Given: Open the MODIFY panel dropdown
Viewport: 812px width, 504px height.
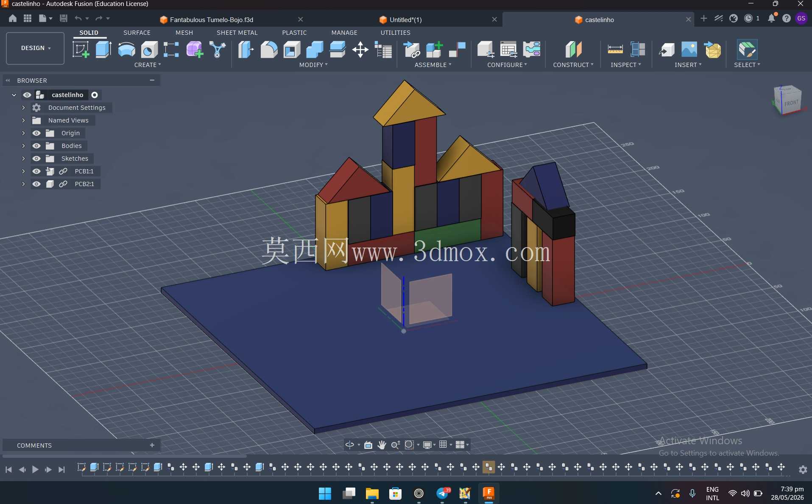Looking at the screenshot, I should (x=313, y=65).
